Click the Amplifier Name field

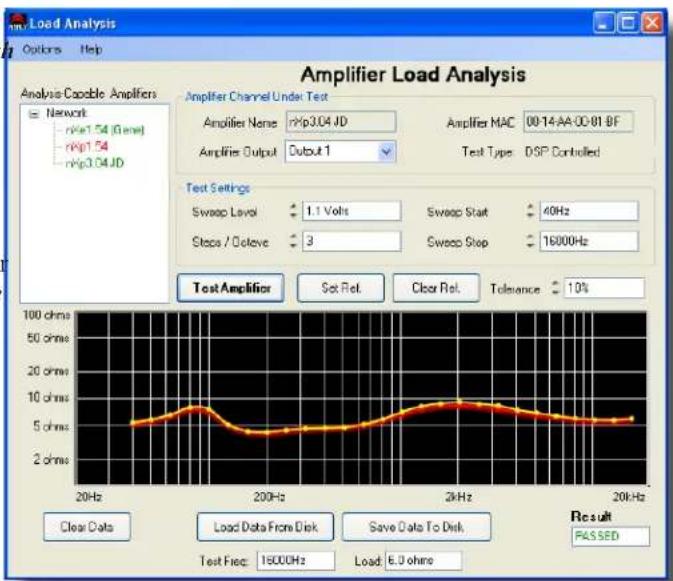coord(341,122)
